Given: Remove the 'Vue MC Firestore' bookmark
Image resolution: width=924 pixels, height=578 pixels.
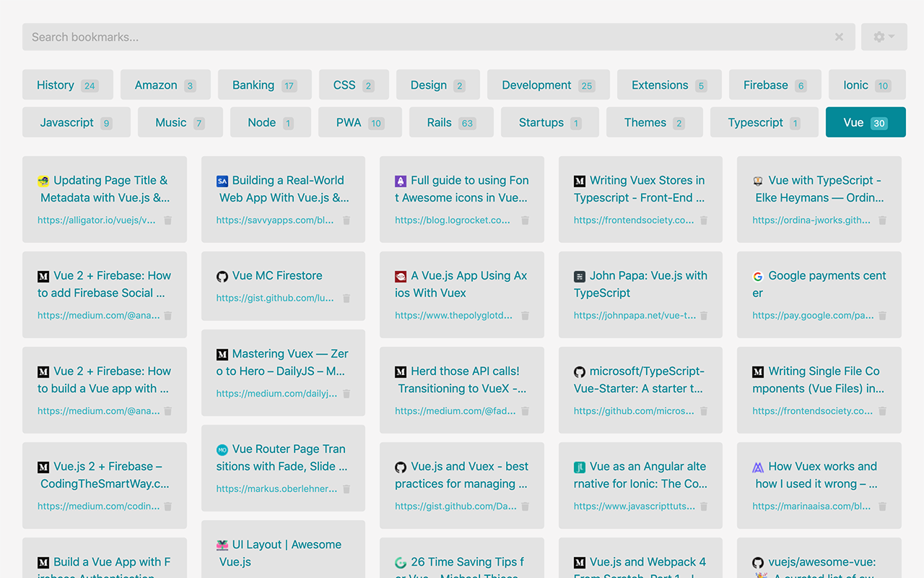Looking at the screenshot, I should (x=346, y=298).
